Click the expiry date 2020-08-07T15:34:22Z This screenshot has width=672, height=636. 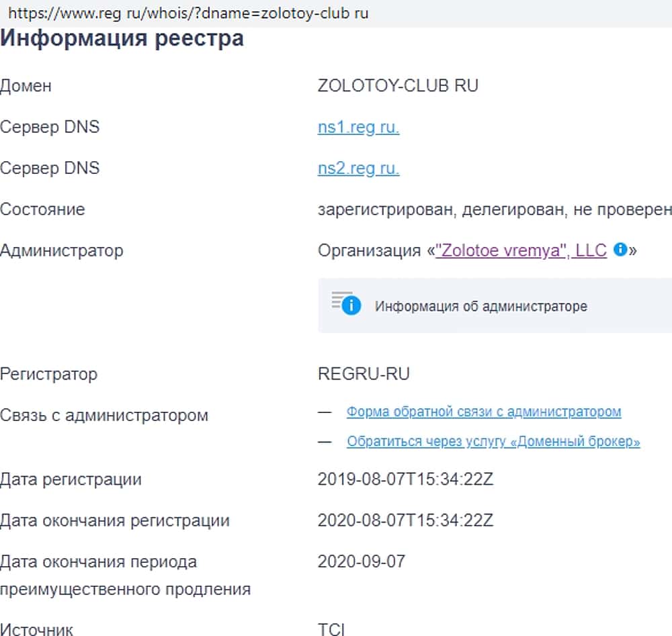406,520
